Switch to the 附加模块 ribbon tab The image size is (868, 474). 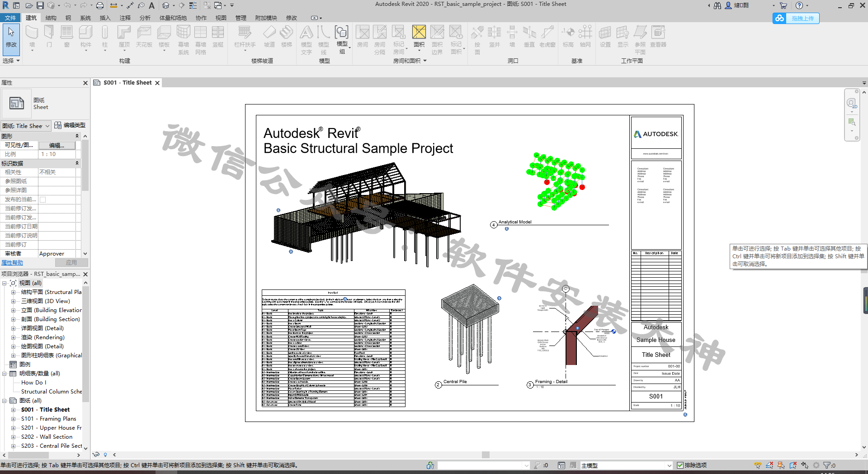pyautogui.click(x=266, y=18)
